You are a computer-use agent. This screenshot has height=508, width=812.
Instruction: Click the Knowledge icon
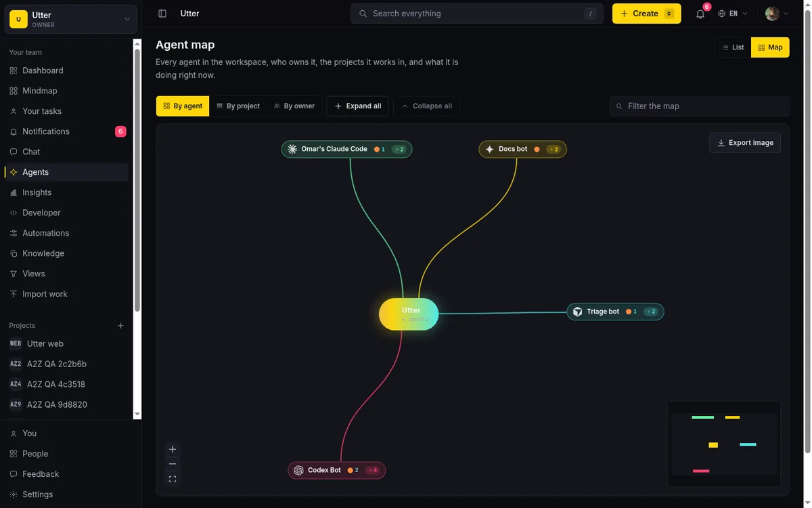(x=14, y=253)
